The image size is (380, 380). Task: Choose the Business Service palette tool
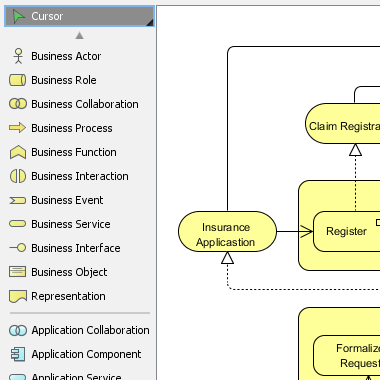17,224
